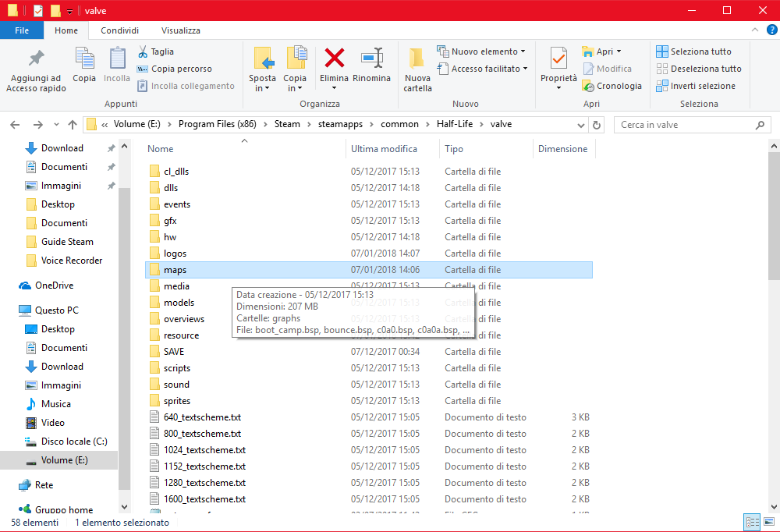Open Guide Steam quick access folder
Viewport: 780px width, 532px height.
[67, 241]
